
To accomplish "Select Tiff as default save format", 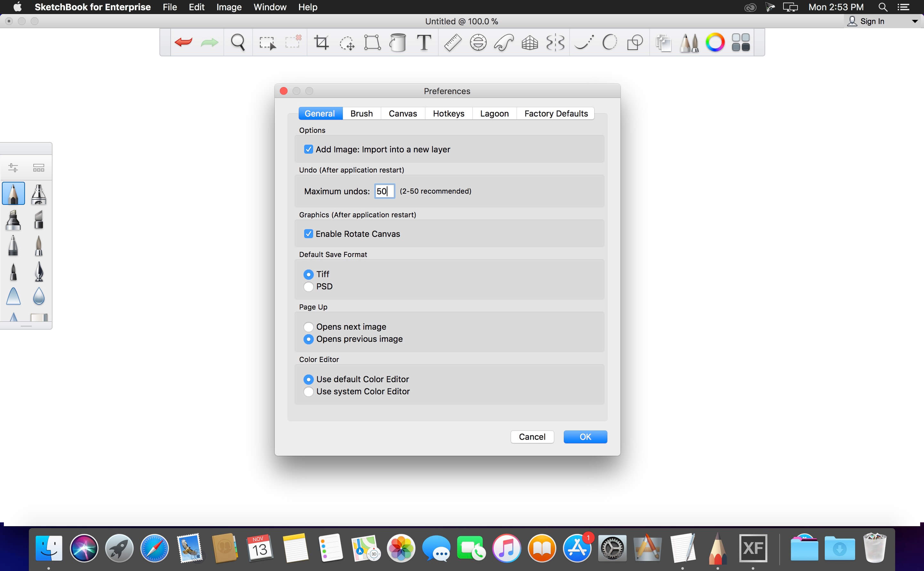I will pyautogui.click(x=309, y=274).
